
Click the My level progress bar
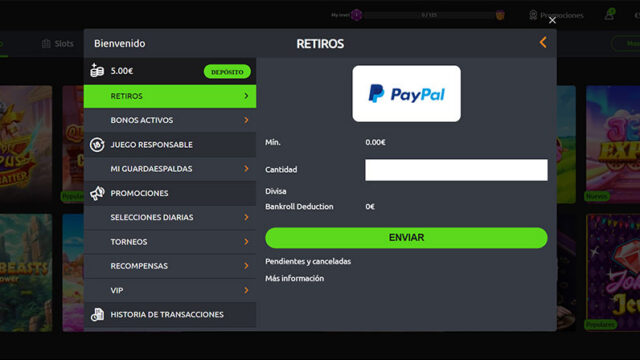click(429, 15)
